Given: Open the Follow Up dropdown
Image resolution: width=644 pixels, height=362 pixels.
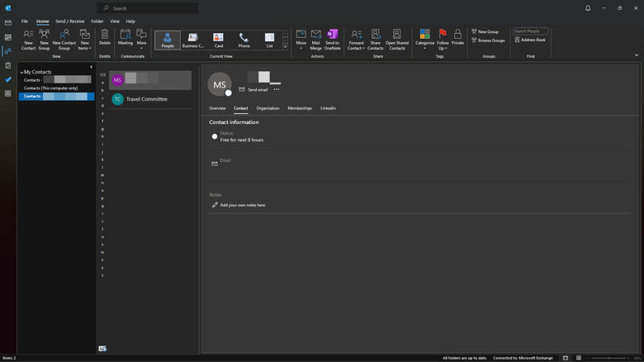Looking at the screenshot, I should [443, 39].
